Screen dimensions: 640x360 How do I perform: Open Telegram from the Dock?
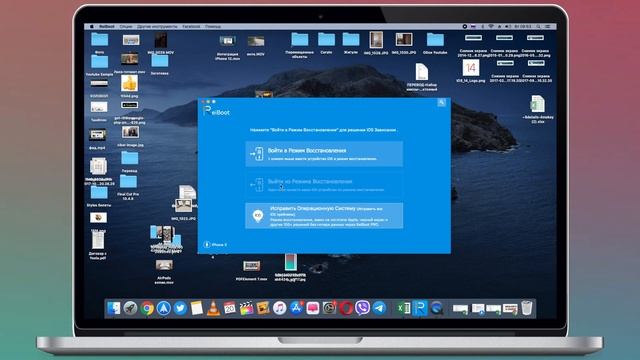point(379,308)
